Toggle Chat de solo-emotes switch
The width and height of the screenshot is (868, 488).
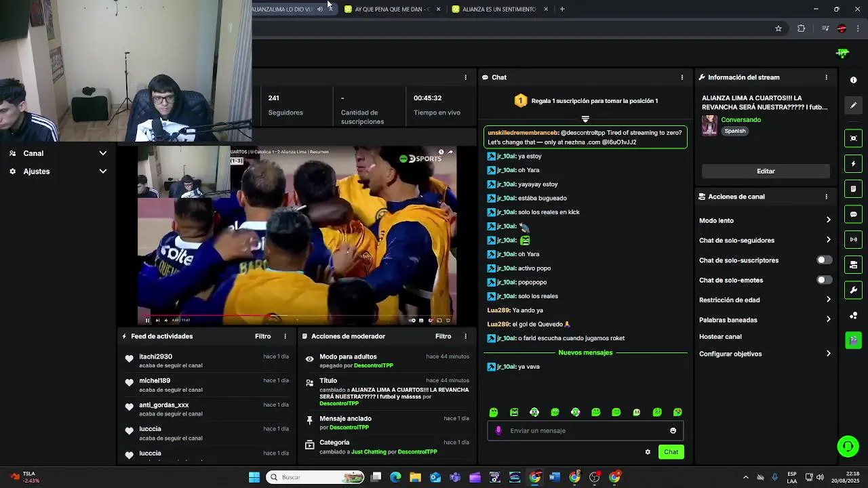pyautogui.click(x=824, y=280)
